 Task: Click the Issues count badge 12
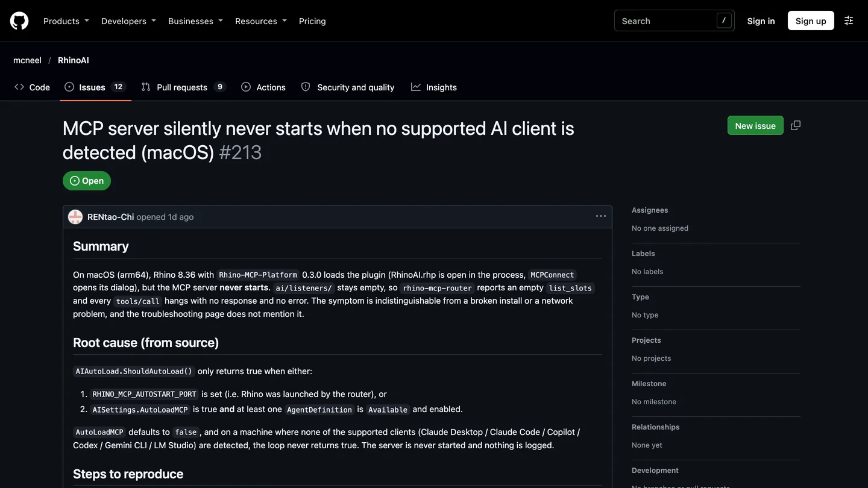pos(118,87)
